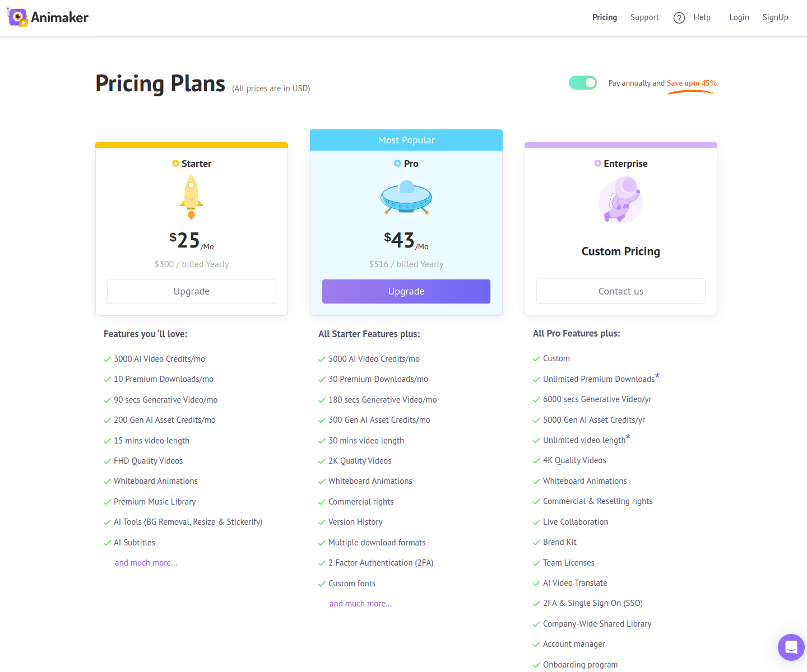Expand Starter features via 'and much more...'
The image size is (807, 672).
(x=146, y=563)
